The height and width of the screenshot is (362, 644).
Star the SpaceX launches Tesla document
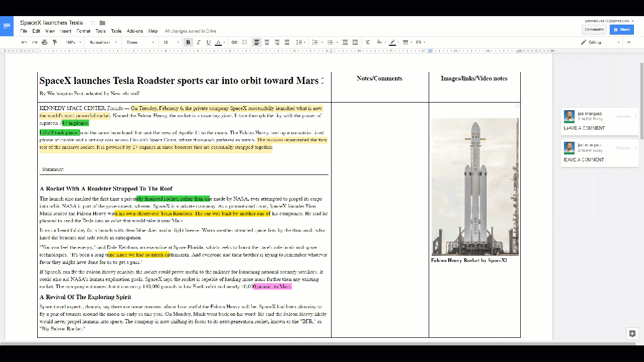tap(93, 23)
